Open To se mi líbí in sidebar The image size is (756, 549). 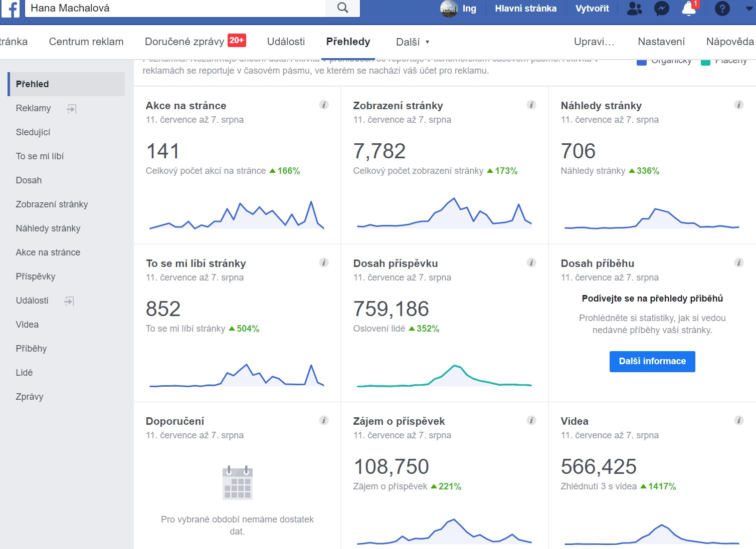tap(40, 156)
